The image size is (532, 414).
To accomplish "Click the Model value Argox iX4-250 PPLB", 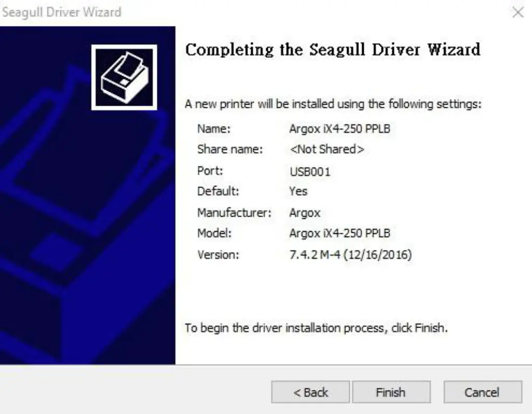I will click(x=340, y=233).
